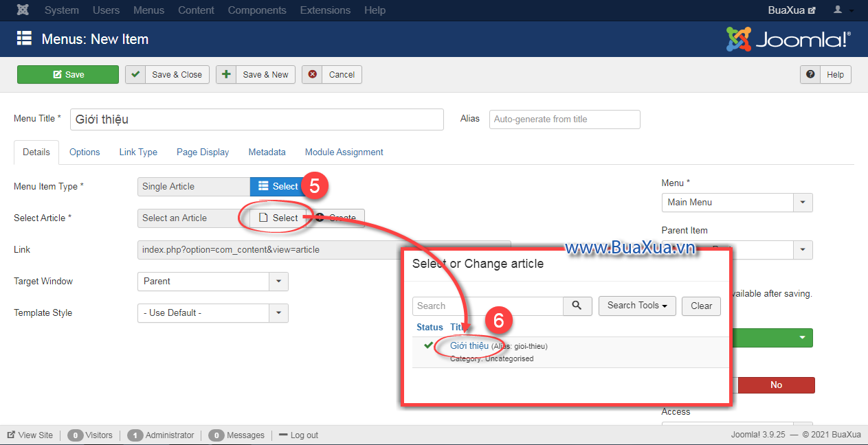The width and height of the screenshot is (868, 445).
Task: Open the Menus menu
Action: (149, 10)
